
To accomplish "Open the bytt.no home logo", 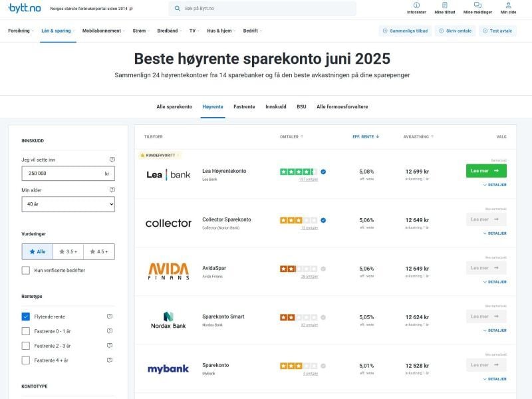I will click(x=25, y=8).
